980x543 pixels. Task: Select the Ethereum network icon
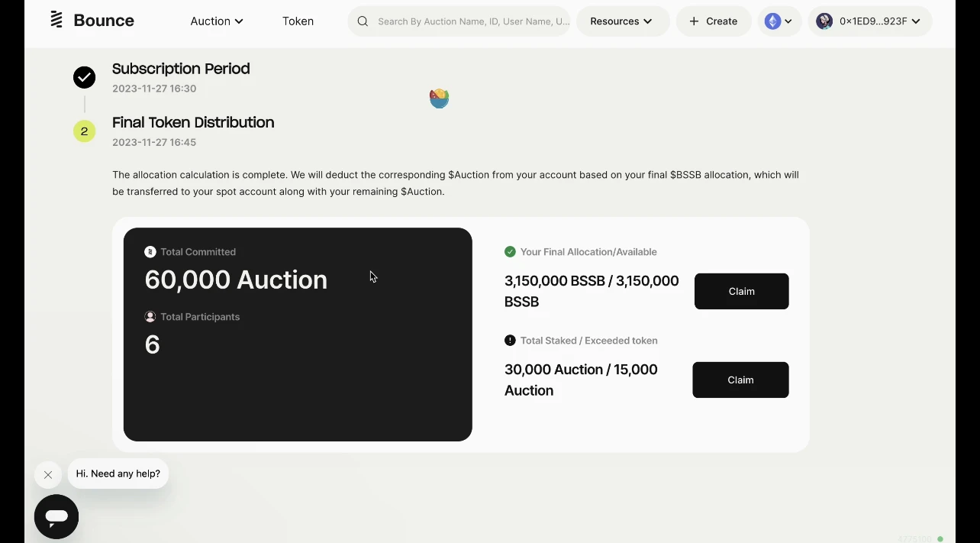[772, 21]
